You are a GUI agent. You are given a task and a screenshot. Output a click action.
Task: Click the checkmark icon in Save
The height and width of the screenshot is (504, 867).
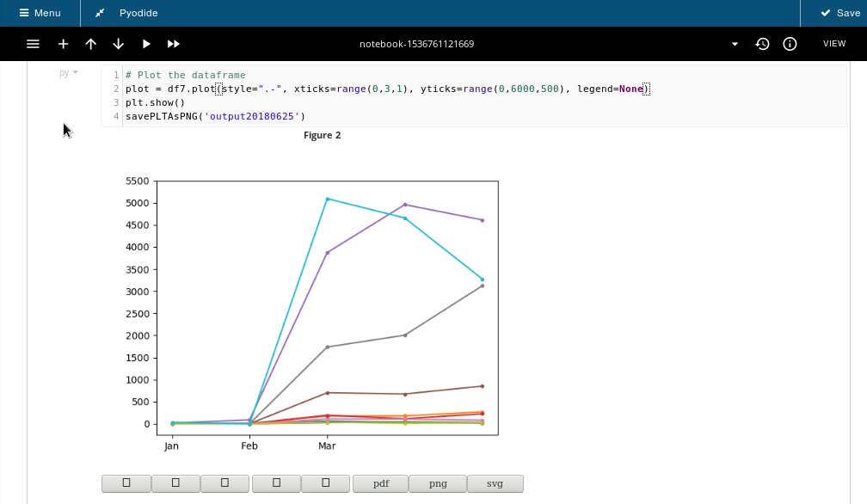(x=825, y=13)
